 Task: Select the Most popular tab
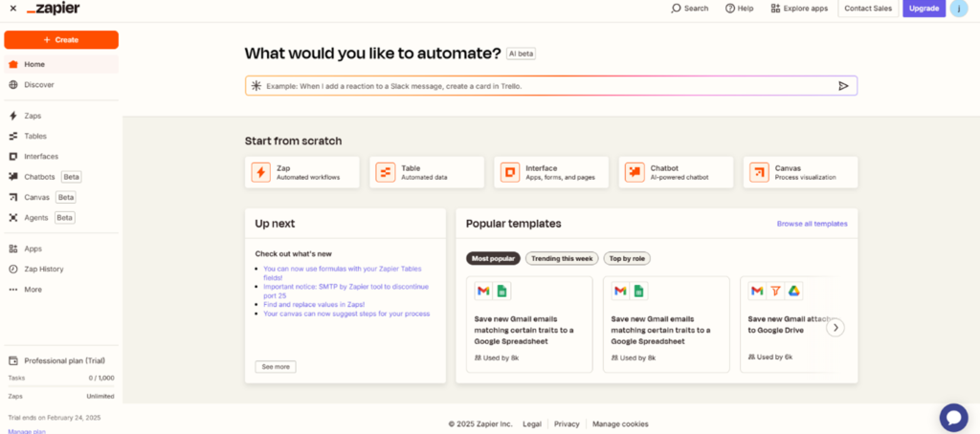click(x=493, y=258)
